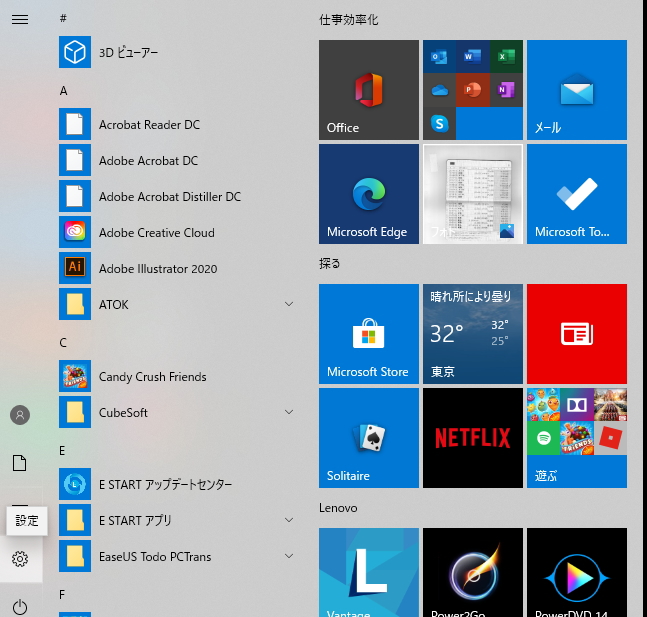Launch E START アップデートセンター
The height and width of the screenshot is (617, 647).
[177, 484]
